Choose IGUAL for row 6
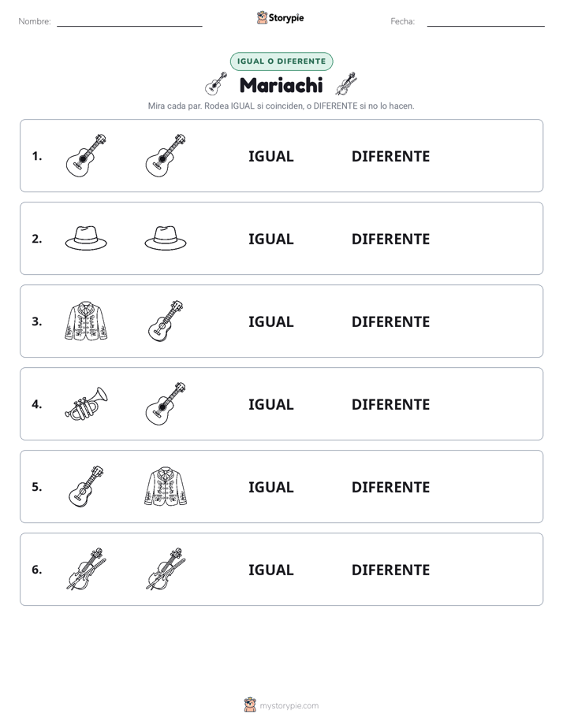This screenshot has height=728, width=563. pyautogui.click(x=270, y=570)
